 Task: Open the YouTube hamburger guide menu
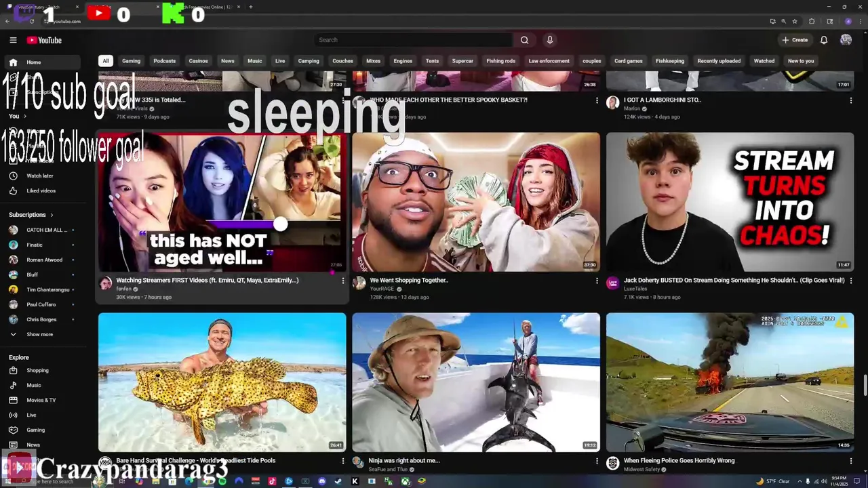13,40
